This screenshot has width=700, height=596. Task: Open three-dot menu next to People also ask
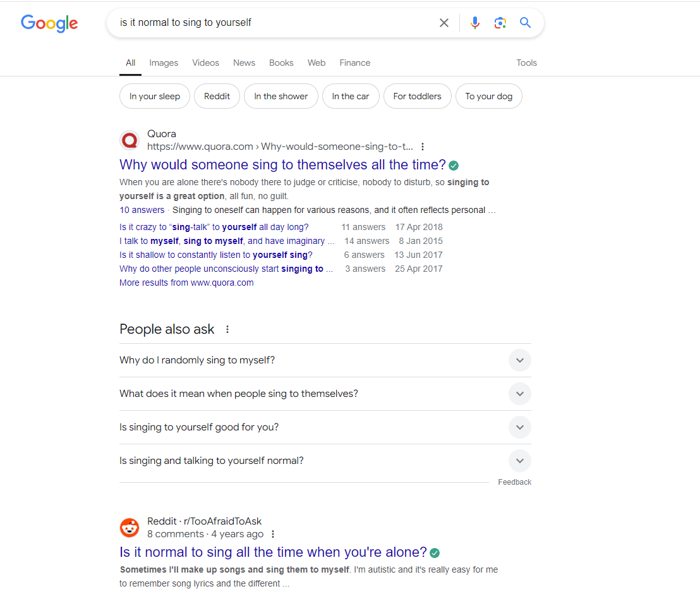point(227,329)
